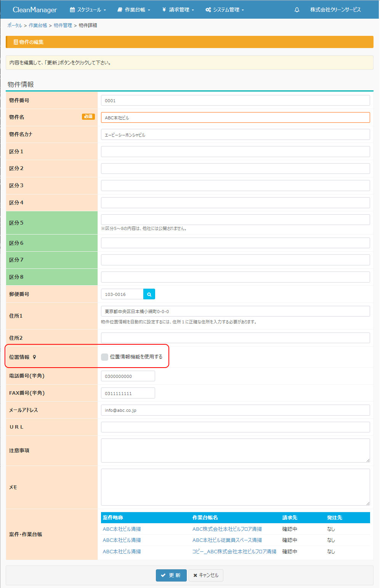This screenshot has height=588, width=380.
Task: Click the postal code search magnifier button
Action: pos(149,294)
